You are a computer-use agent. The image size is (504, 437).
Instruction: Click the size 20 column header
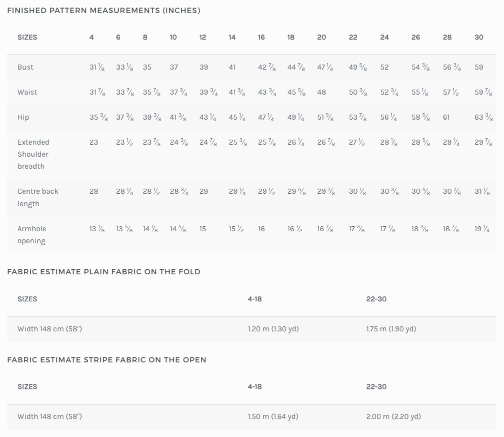click(x=321, y=38)
